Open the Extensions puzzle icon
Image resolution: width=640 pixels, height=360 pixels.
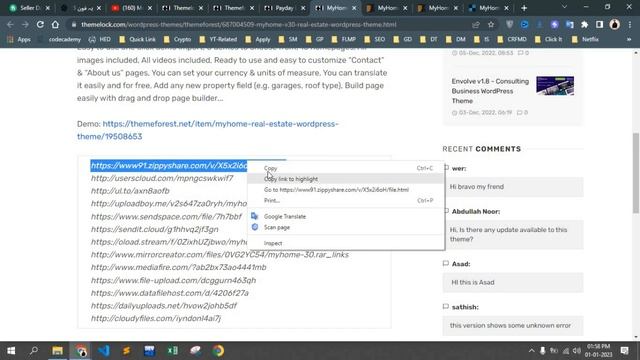pos(584,24)
